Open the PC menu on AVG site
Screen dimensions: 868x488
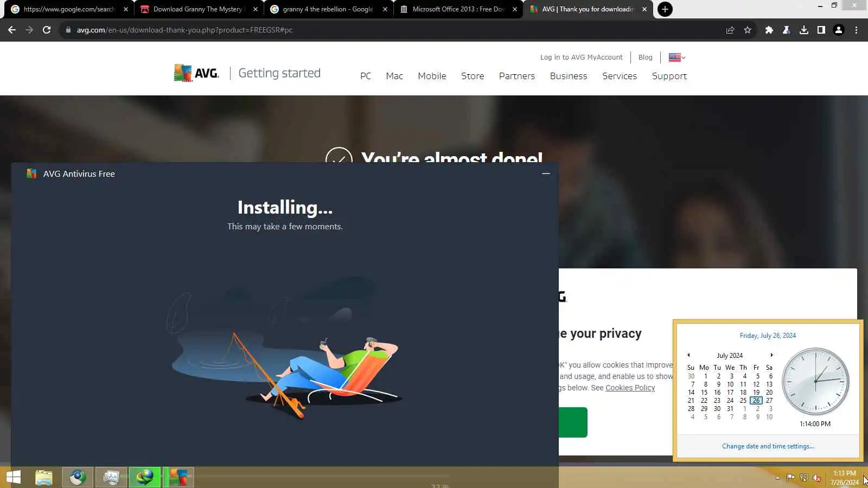pos(366,76)
